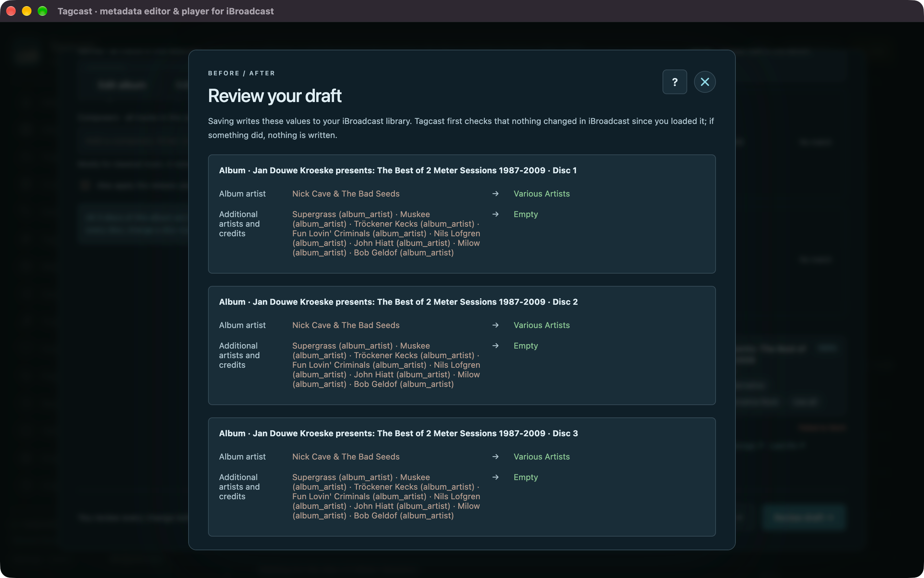Screen dimensions: 924x578
Task: Click Nick Cave & The Bad Seeds in Disc 2
Action: pos(346,325)
